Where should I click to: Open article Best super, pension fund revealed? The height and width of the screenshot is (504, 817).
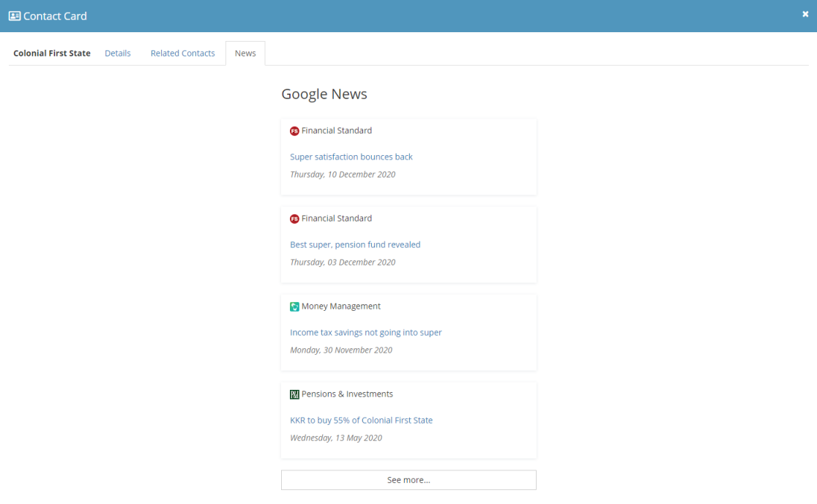pyautogui.click(x=355, y=245)
